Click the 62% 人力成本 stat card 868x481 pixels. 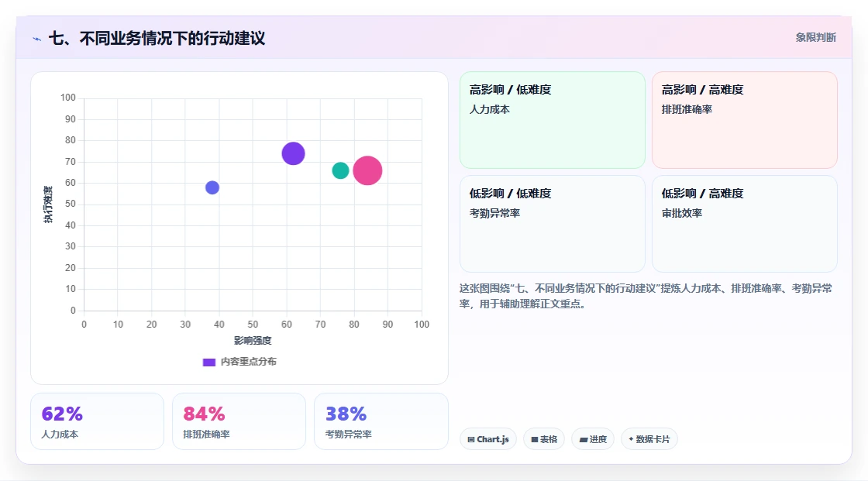tap(98, 421)
